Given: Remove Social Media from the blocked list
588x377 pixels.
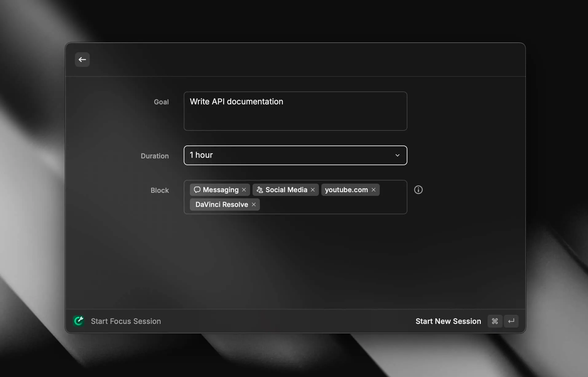Looking at the screenshot, I should pyautogui.click(x=312, y=190).
